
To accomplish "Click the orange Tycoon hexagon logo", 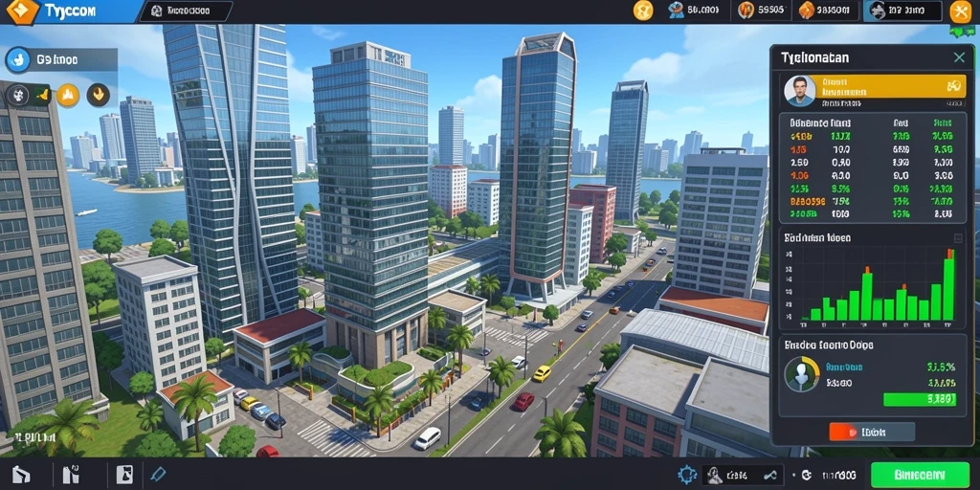I will click(x=23, y=11).
